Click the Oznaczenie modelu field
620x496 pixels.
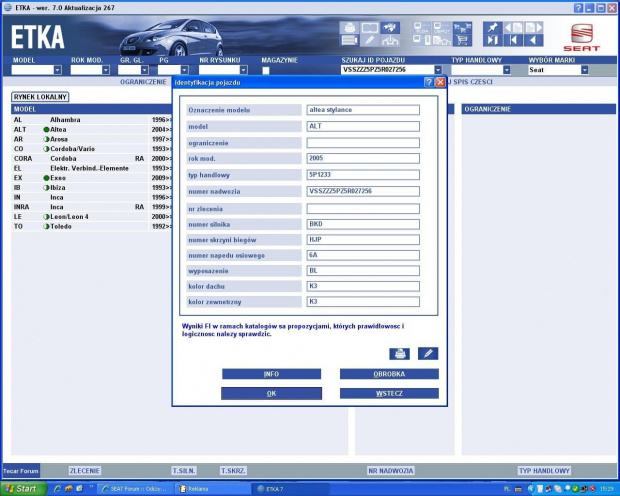click(x=363, y=110)
